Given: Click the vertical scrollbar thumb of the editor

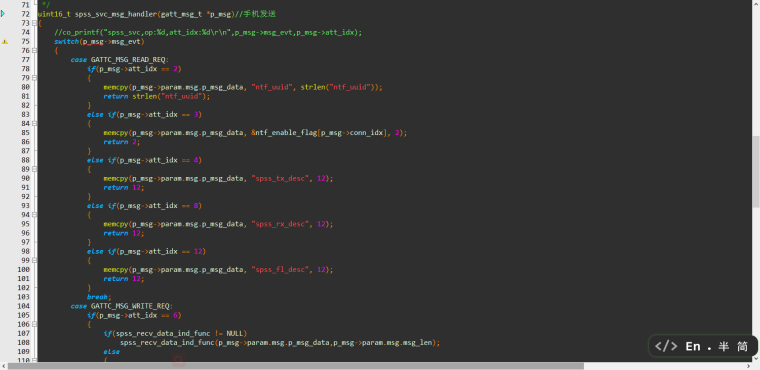Looking at the screenshot, I should pyautogui.click(x=756, y=171).
